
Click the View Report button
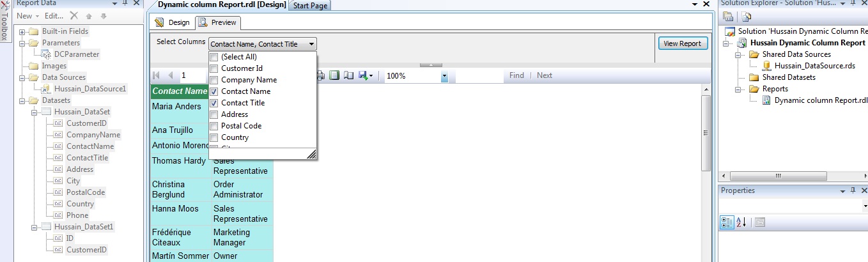click(x=683, y=43)
